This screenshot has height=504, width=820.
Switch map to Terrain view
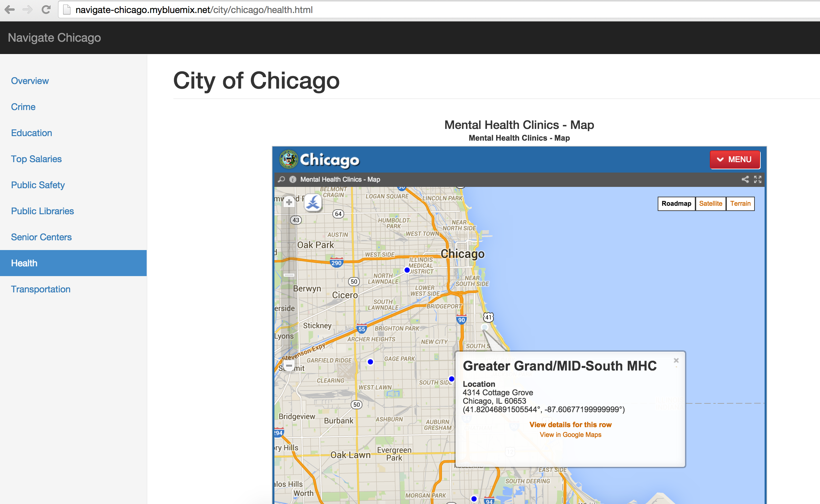pyautogui.click(x=740, y=204)
